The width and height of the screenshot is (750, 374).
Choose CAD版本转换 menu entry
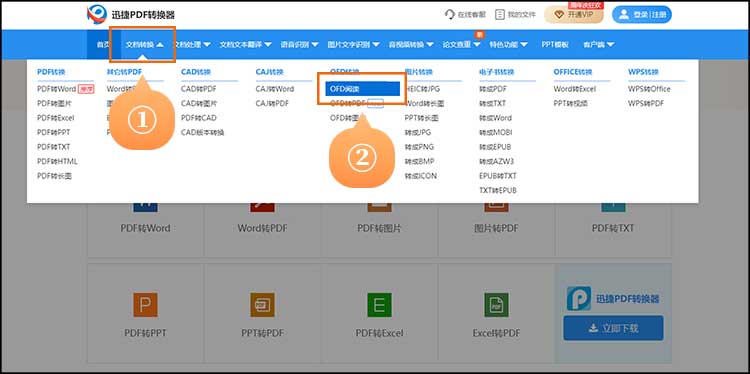pyautogui.click(x=202, y=132)
